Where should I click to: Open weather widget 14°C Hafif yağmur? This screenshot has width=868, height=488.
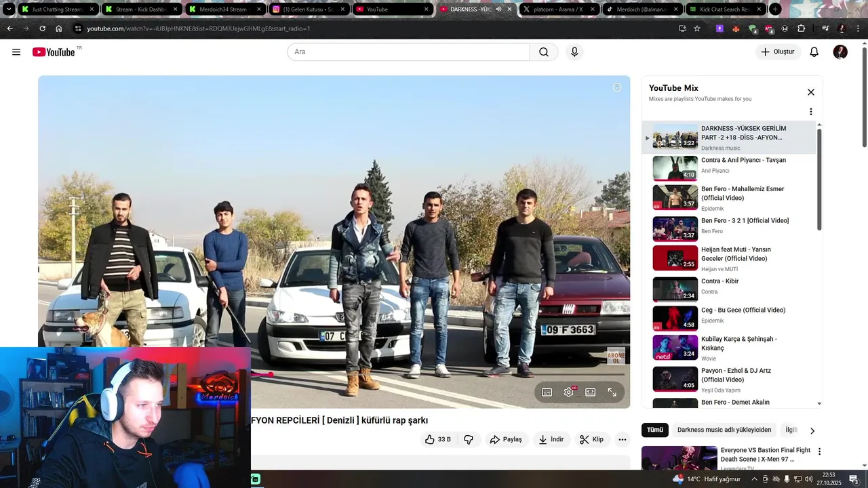(x=707, y=479)
